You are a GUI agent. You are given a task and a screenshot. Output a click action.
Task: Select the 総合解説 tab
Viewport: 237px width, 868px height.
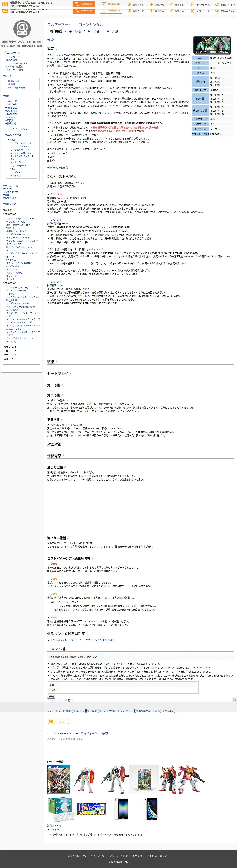pyautogui.click(x=56, y=31)
